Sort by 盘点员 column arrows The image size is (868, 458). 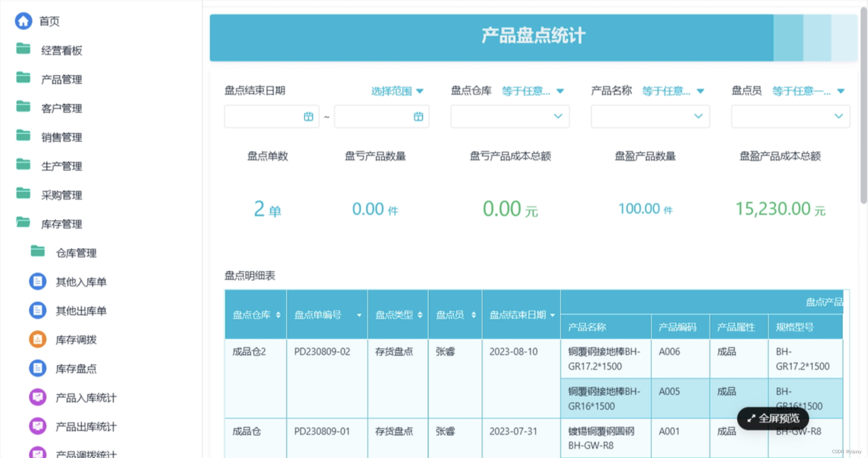pyautogui.click(x=474, y=315)
